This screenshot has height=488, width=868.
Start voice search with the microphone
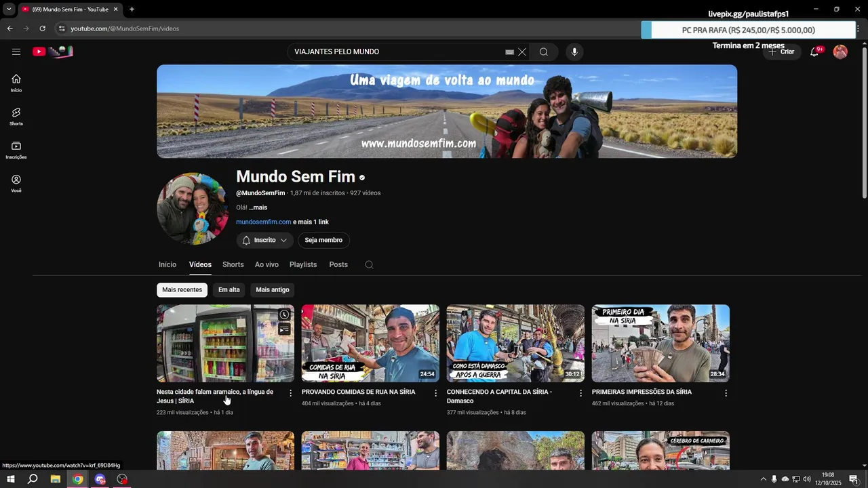click(574, 52)
